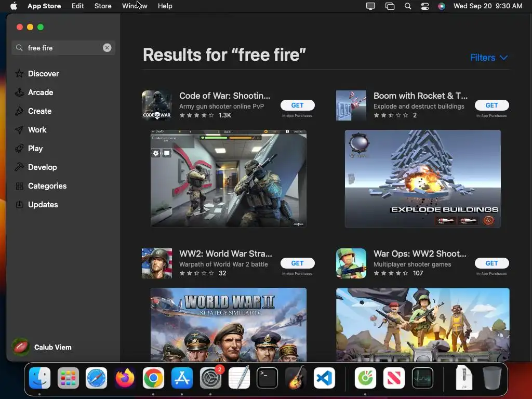Open the Edit menu
Viewport: 532px width, 399px height.
78,6
